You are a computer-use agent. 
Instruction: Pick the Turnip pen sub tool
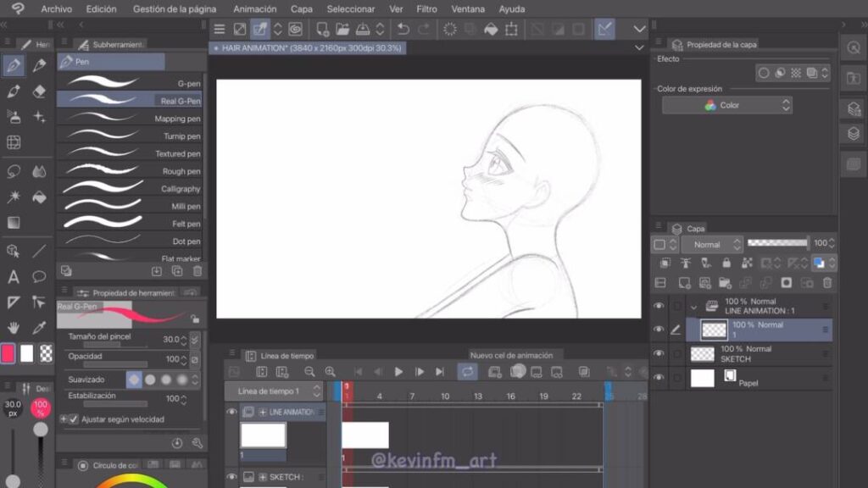point(130,136)
